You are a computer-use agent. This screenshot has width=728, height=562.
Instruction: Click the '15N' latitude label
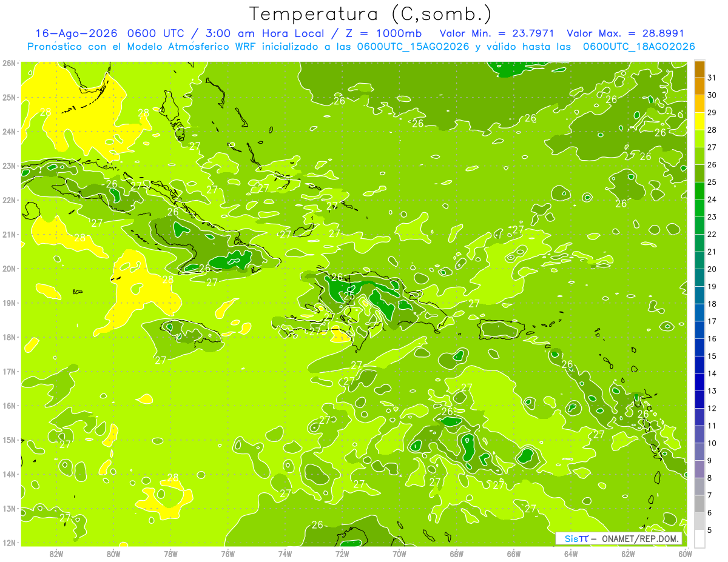point(8,440)
